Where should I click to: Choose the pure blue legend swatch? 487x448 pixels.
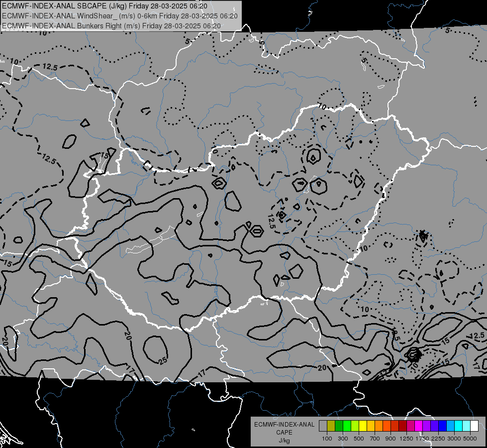[443, 426]
